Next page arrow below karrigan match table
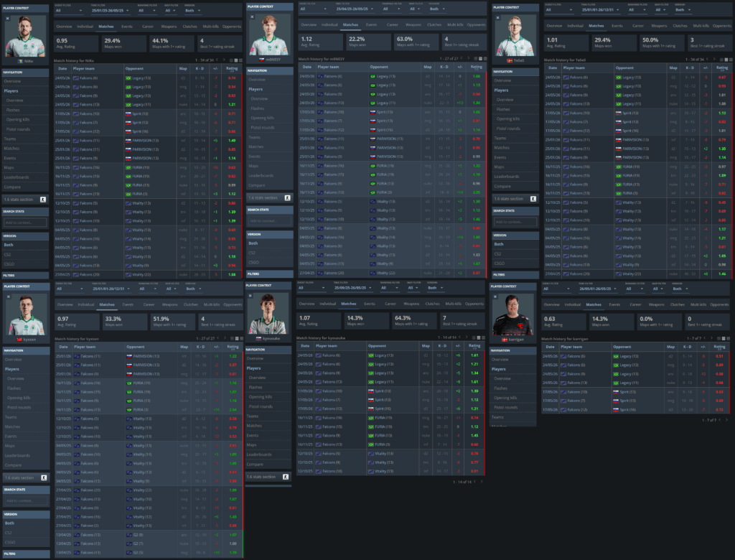 (727, 420)
